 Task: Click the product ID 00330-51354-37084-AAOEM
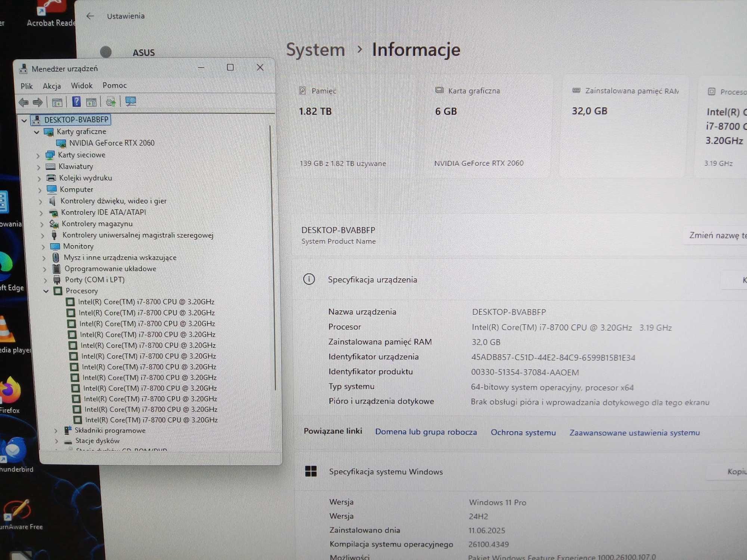[x=525, y=373]
